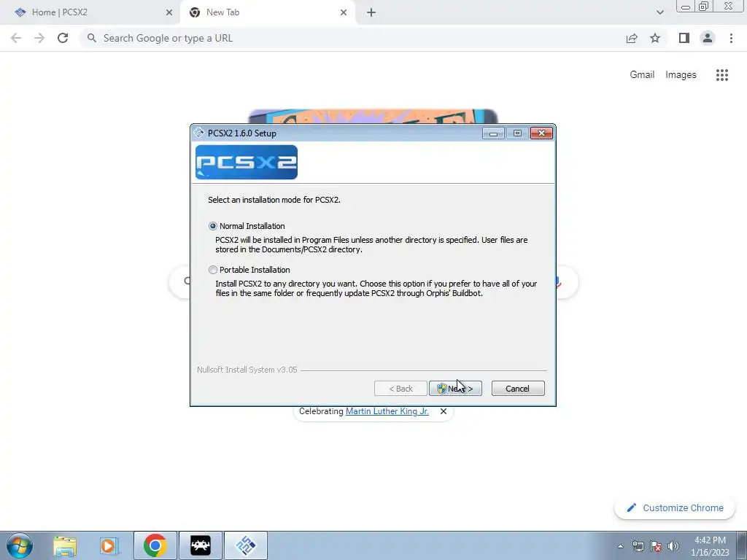This screenshot has width=747, height=560.
Task: Click Next in the PCSX2 setup
Action: [x=455, y=389]
